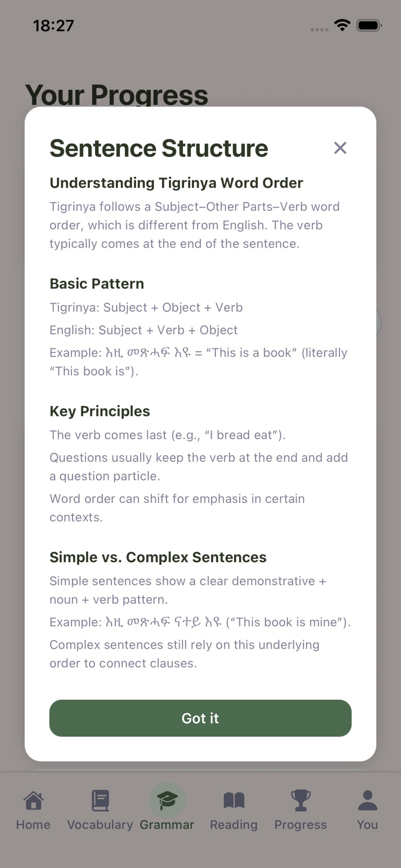
Task: Tap the Wi-Fi status icon
Action: [342, 25]
